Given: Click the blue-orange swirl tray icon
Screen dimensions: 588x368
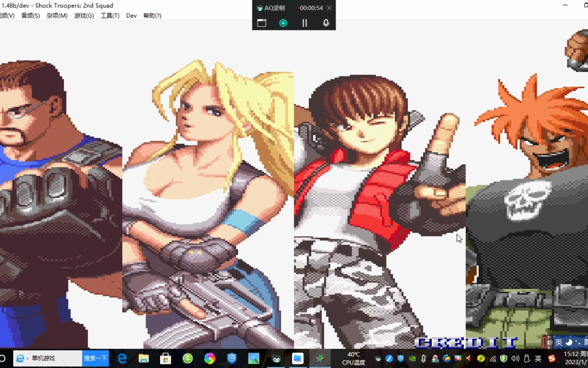Looking at the screenshot, I should 446,358.
